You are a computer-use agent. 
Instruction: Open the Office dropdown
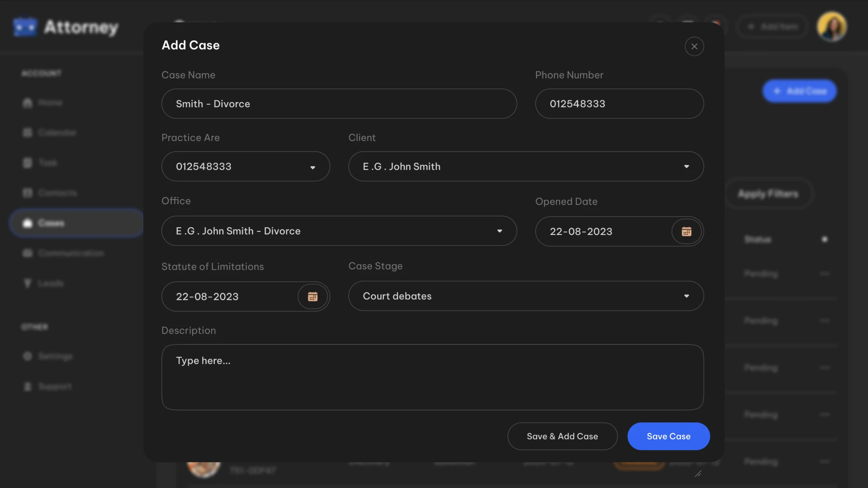(x=500, y=231)
